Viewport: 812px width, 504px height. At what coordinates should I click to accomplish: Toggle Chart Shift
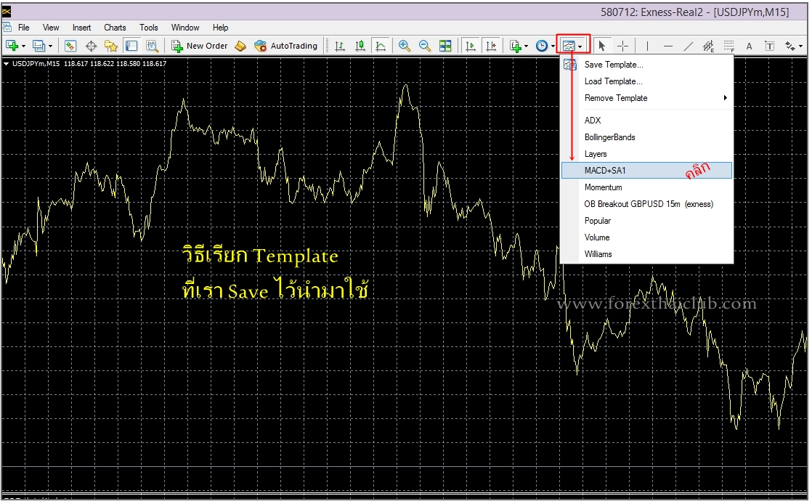491,46
